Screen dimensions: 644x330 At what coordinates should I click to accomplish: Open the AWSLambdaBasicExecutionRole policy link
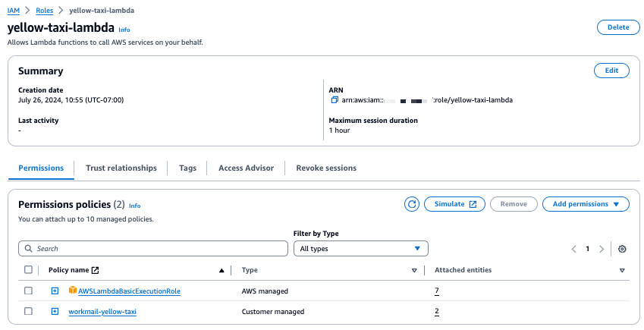tap(130, 291)
